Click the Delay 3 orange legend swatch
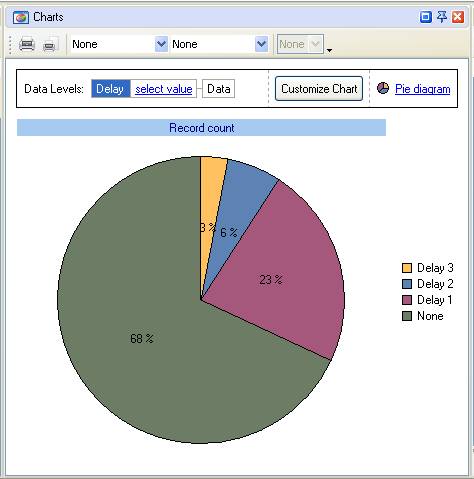The height and width of the screenshot is (479, 474). [407, 268]
